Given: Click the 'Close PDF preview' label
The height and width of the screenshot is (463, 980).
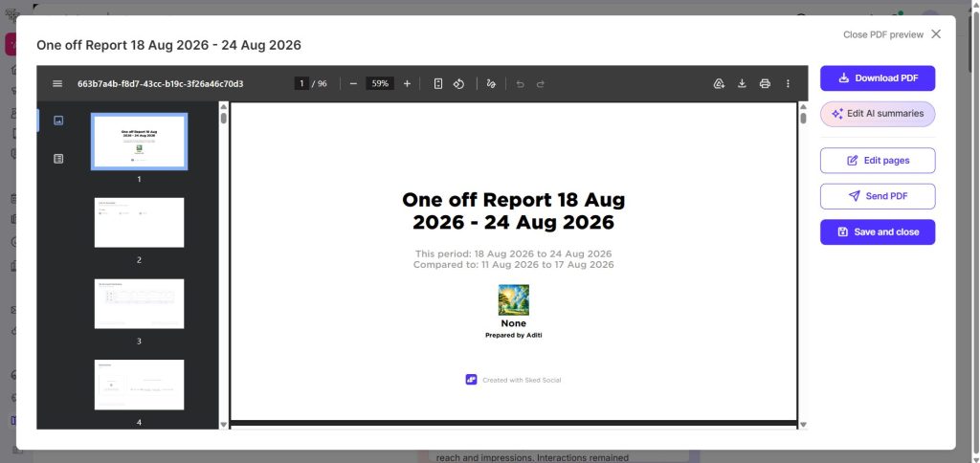Looking at the screenshot, I should point(883,35).
